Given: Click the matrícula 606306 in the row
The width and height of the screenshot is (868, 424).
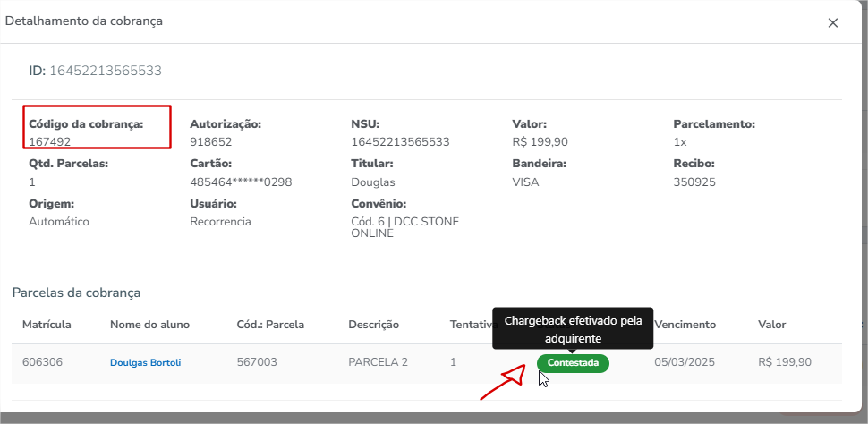Looking at the screenshot, I should pos(41,362).
